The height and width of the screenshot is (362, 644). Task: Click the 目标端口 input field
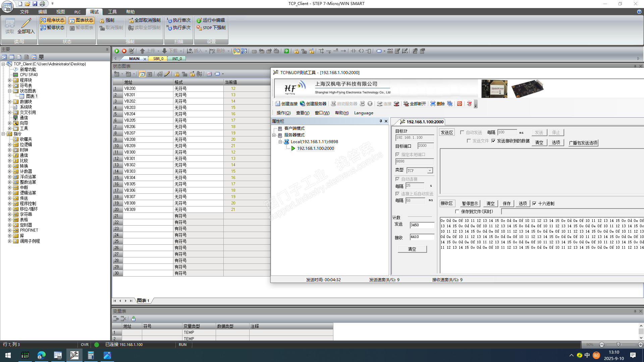(425, 146)
